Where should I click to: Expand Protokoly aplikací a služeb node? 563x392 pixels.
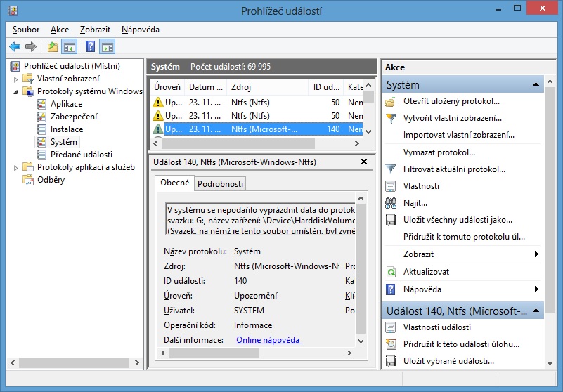pos(16,167)
